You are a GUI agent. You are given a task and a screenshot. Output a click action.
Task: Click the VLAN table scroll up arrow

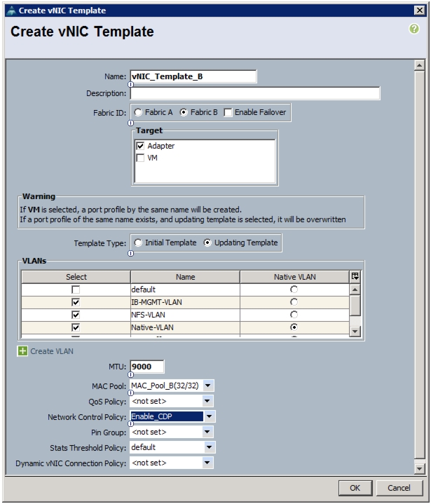[x=355, y=290]
